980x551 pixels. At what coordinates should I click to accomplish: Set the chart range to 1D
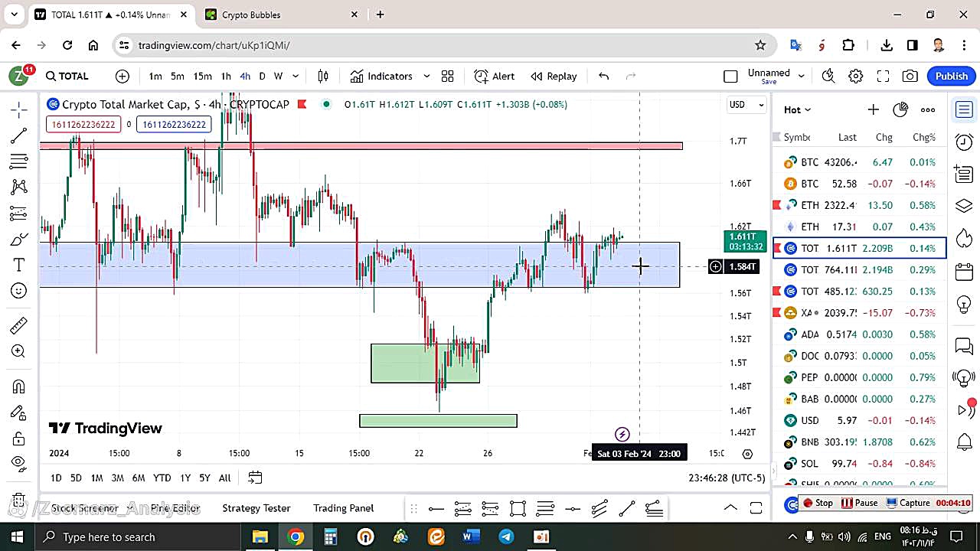click(56, 478)
